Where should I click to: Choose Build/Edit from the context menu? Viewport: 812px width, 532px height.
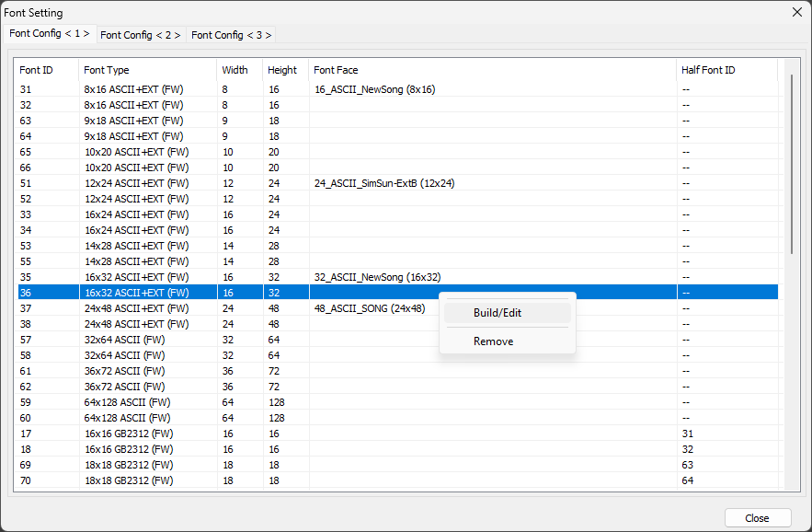pyautogui.click(x=497, y=313)
